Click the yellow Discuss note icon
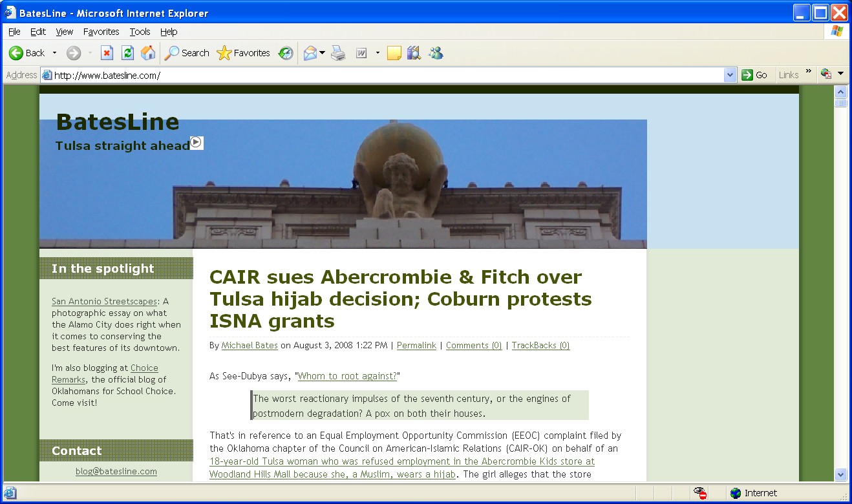 (394, 53)
